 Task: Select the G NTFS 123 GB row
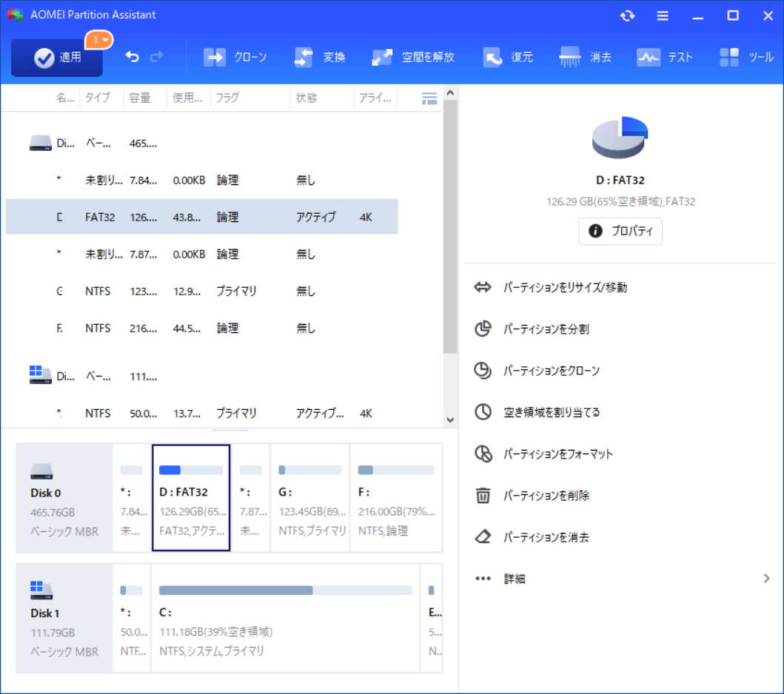201,291
